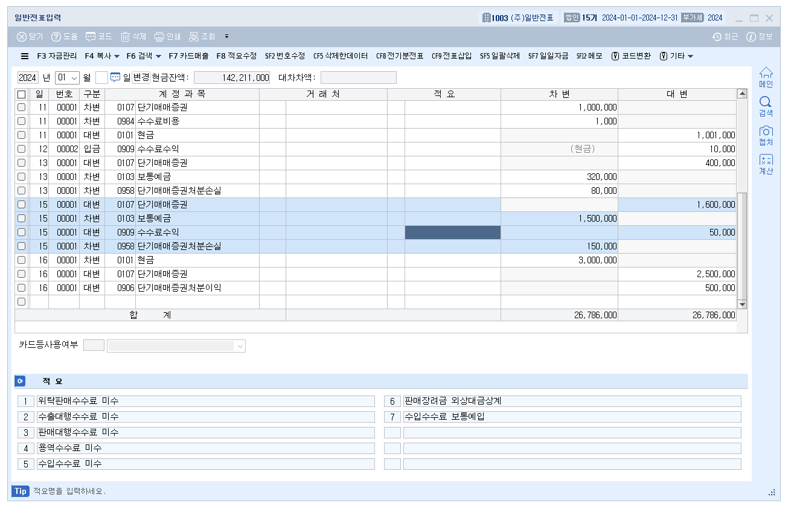Check the row for 0984 수수료비용
The width and height of the screenshot is (791, 532).
pos(22,121)
